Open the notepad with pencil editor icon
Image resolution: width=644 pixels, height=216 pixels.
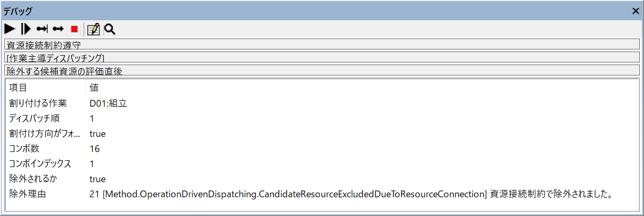[x=94, y=29]
